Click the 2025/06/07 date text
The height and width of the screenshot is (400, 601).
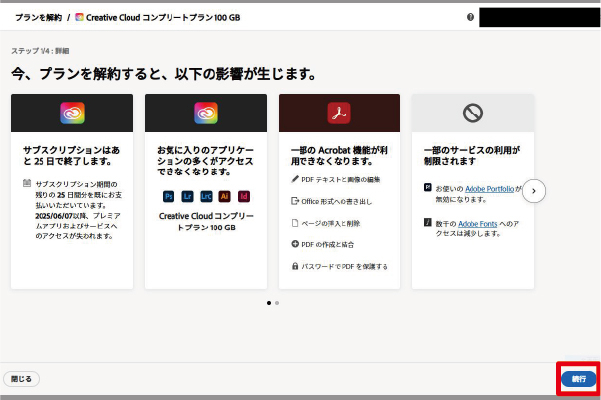[54, 216]
